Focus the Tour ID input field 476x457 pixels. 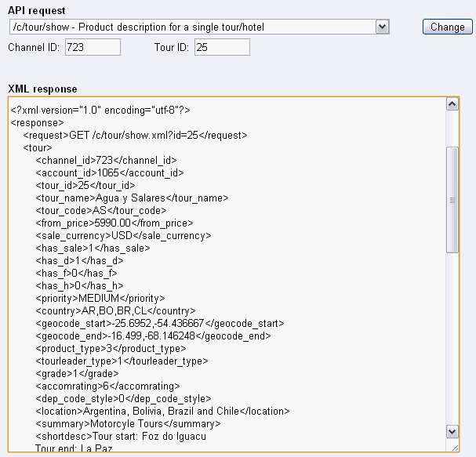222,47
